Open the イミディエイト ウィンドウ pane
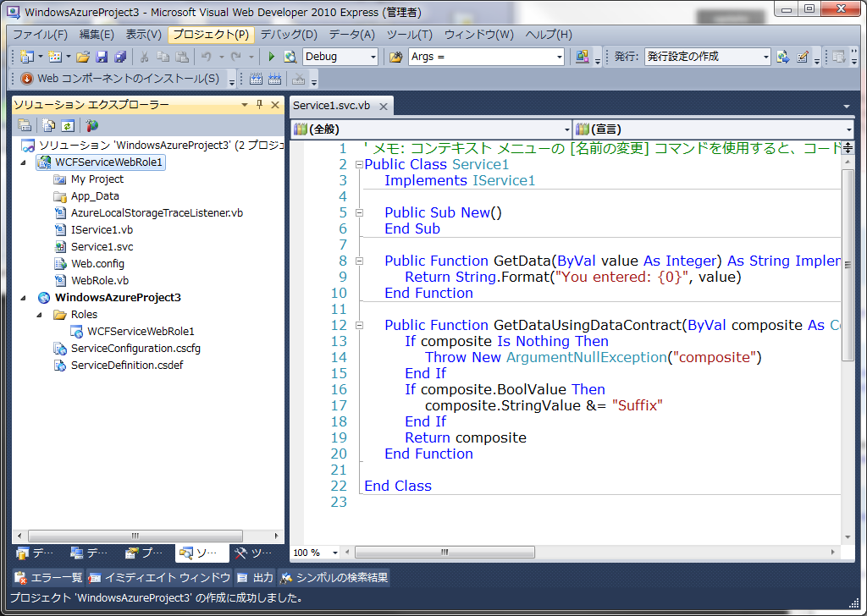Viewport: 867px width, 616px height. tap(160, 578)
